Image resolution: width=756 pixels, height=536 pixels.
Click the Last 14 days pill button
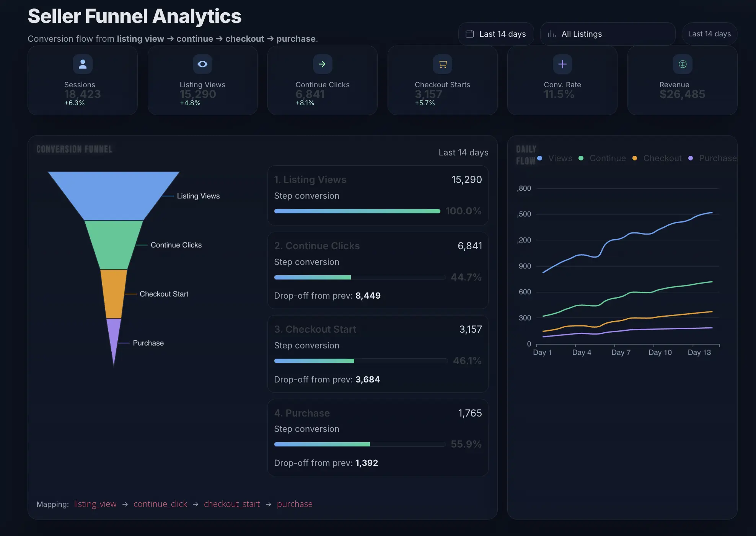(709, 34)
